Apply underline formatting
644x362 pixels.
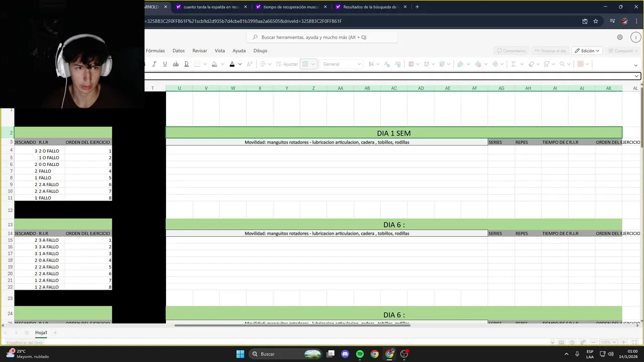coord(165,64)
